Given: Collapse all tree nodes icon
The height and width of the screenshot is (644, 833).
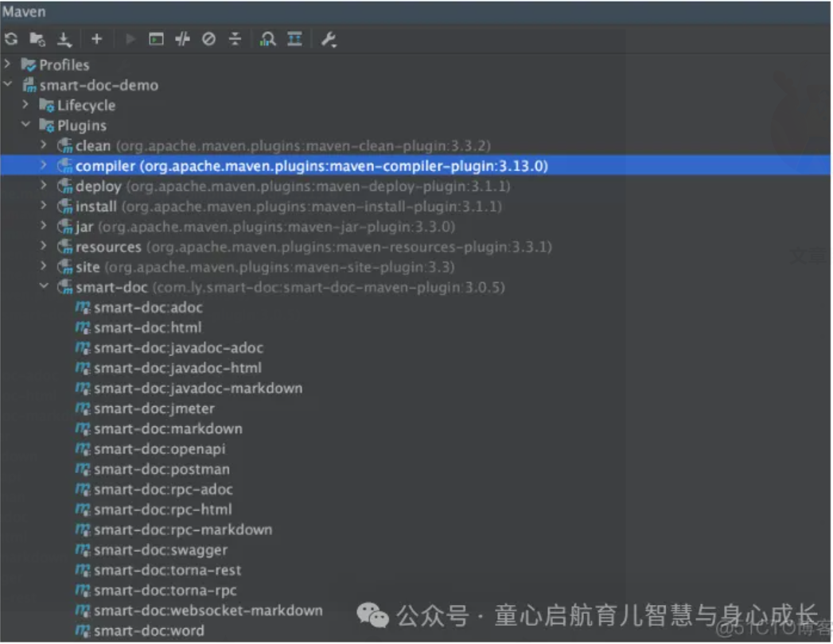Looking at the screenshot, I should coord(235,39).
